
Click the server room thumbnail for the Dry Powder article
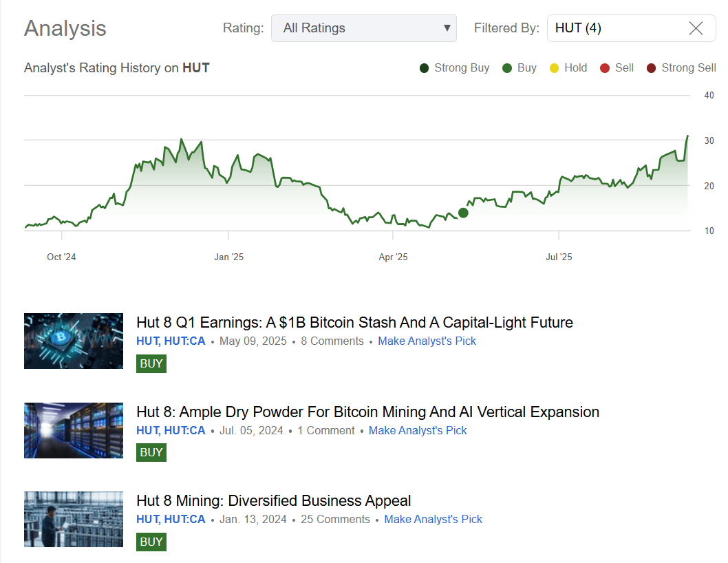click(x=73, y=430)
